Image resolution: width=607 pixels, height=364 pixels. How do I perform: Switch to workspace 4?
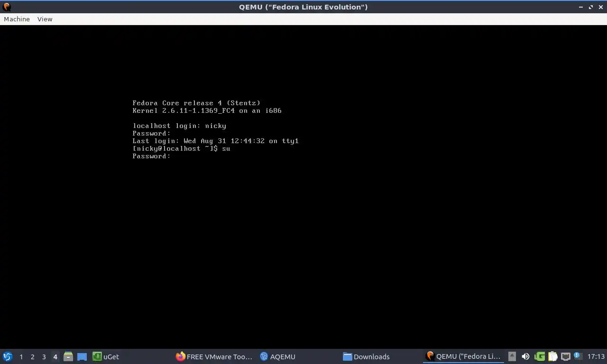(55, 357)
